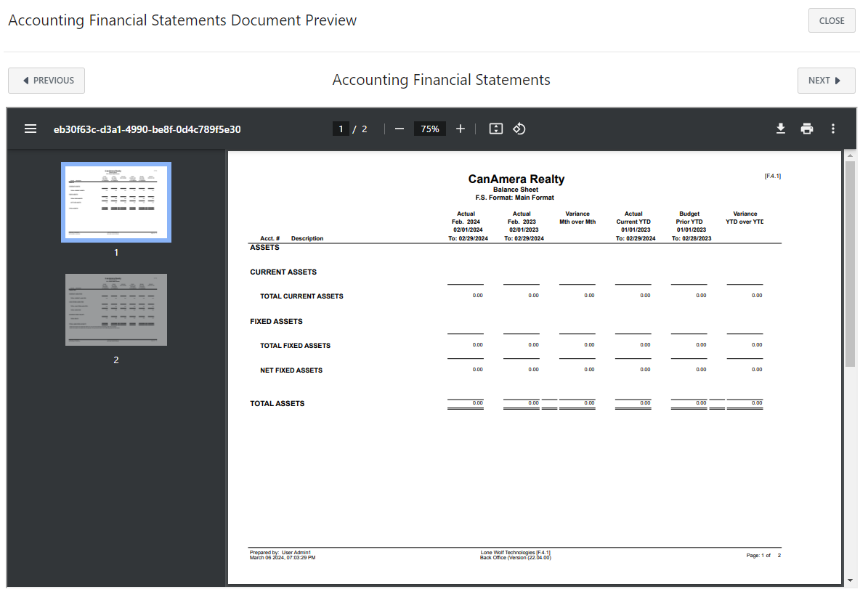The width and height of the screenshot is (868, 592).
Task: Select the page 1 thumbnail
Action: tap(115, 202)
